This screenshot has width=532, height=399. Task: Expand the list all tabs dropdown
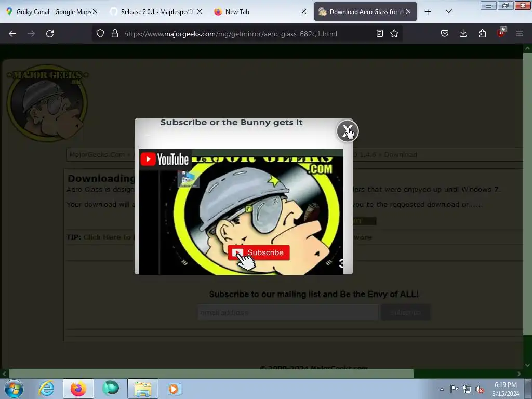[x=448, y=12]
